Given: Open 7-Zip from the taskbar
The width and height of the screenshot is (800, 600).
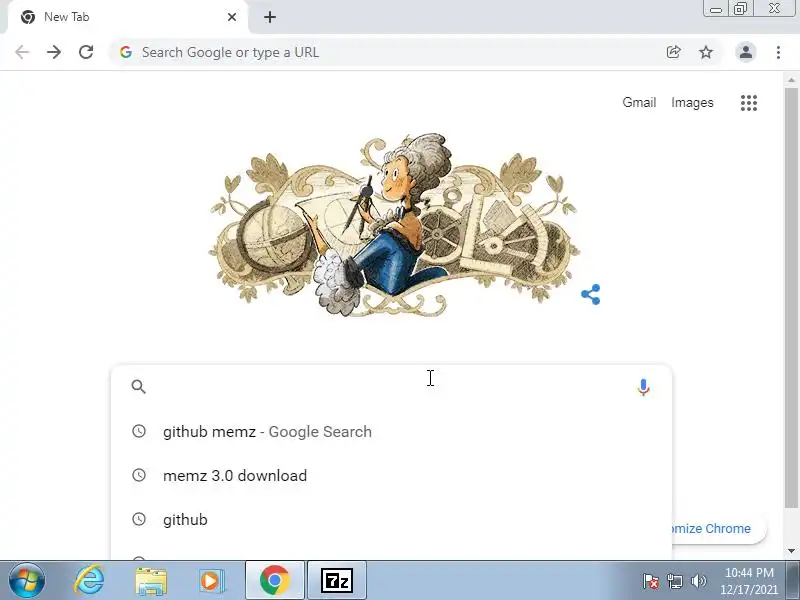Looking at the screenshot, I should pyautogui.click(x=337, y=580).
